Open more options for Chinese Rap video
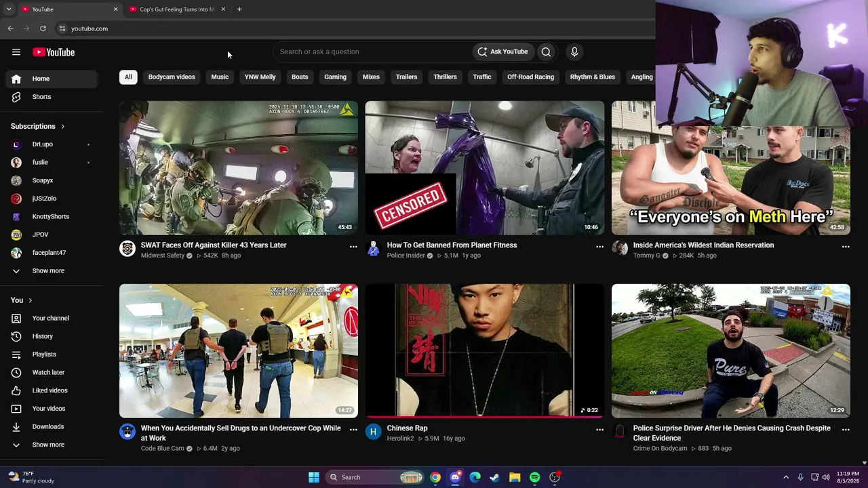The height and width of the screenshot is (488, 868). pyautogui.click(x=599, y=430)
